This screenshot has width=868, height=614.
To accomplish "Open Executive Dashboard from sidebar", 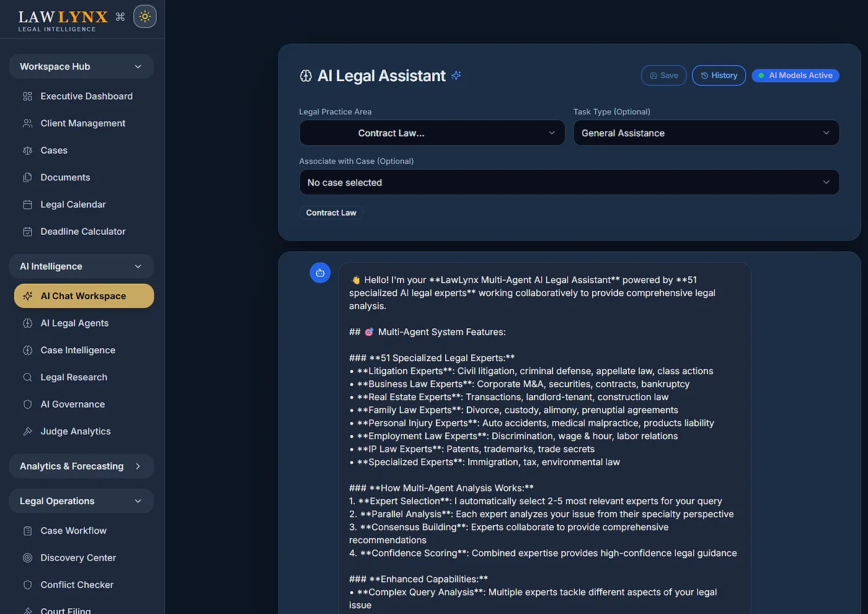I will coord(84,96).
